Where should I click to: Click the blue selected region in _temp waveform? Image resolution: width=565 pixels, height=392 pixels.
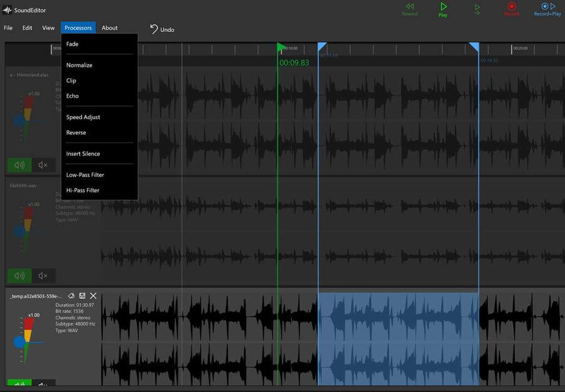pos(398,338)
